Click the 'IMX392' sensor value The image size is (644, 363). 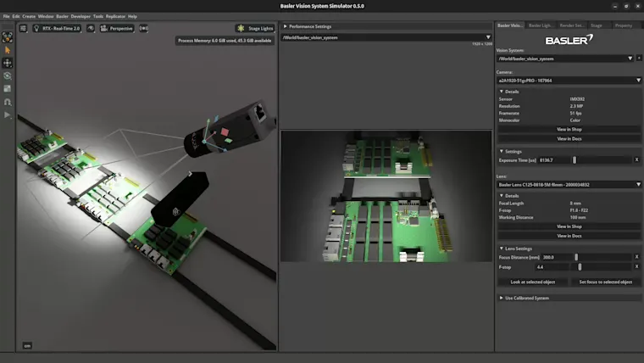[577, 99]
